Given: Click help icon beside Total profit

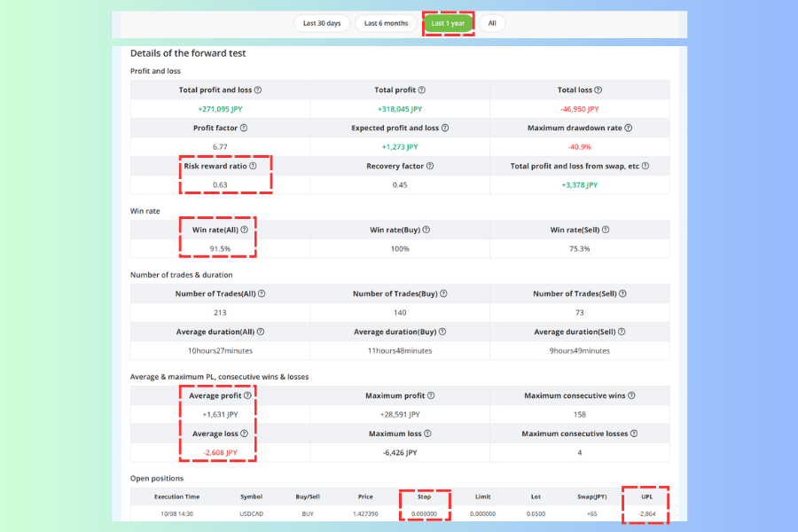Looking at the screenshot, I should (x=422, y=90).
